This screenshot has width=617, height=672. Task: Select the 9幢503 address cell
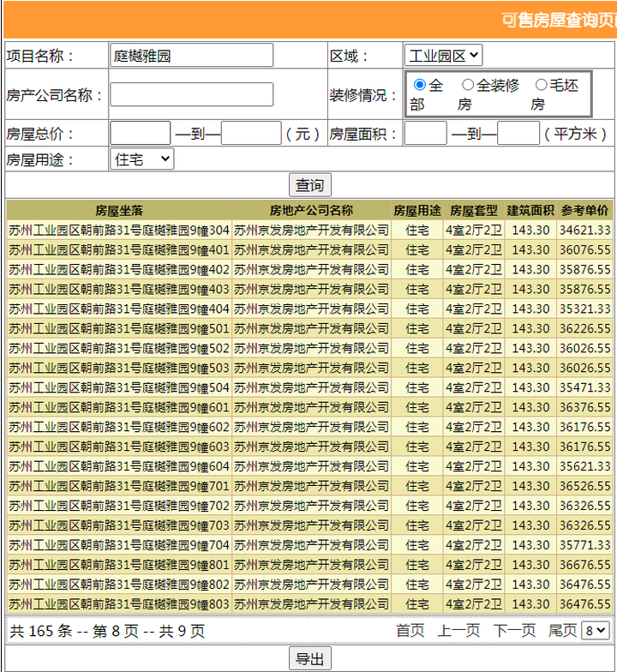point(119,369)
